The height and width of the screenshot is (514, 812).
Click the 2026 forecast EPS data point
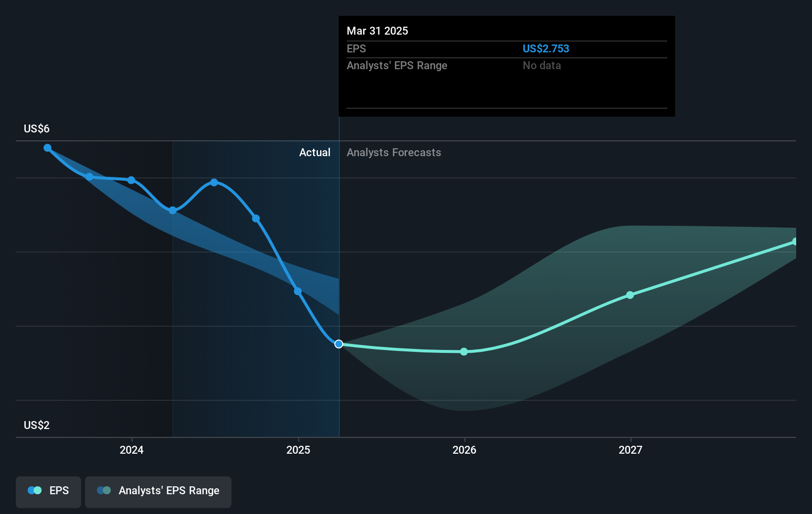click(464, 352)
